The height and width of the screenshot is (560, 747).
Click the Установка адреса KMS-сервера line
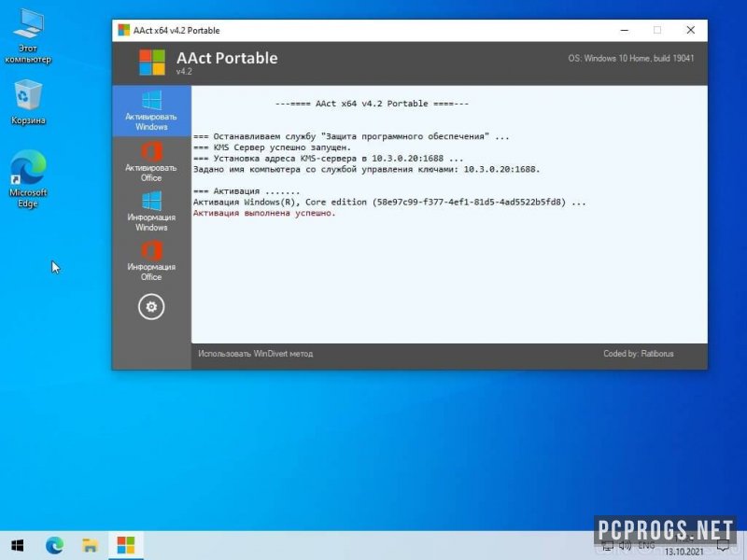[x=328, y=158]
